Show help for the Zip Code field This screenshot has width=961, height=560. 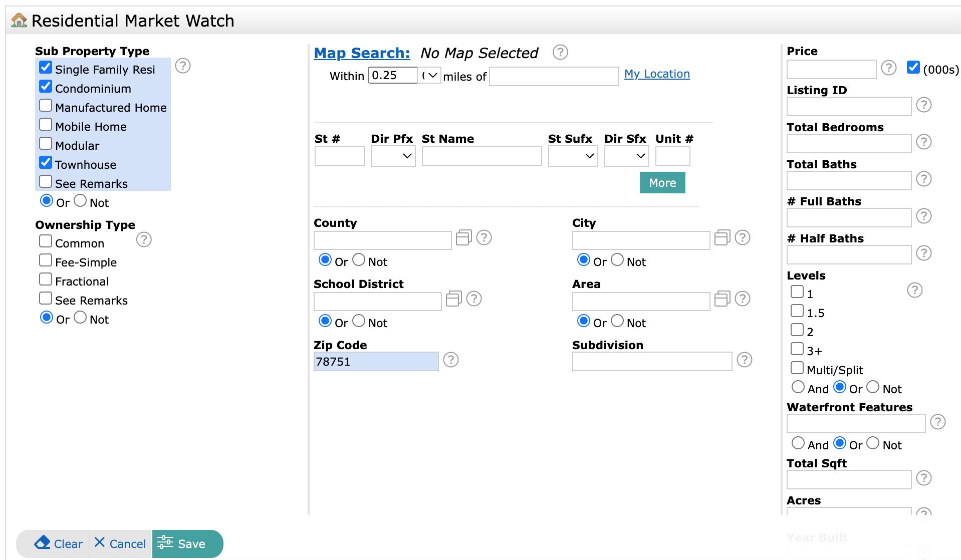coord(451,360)
